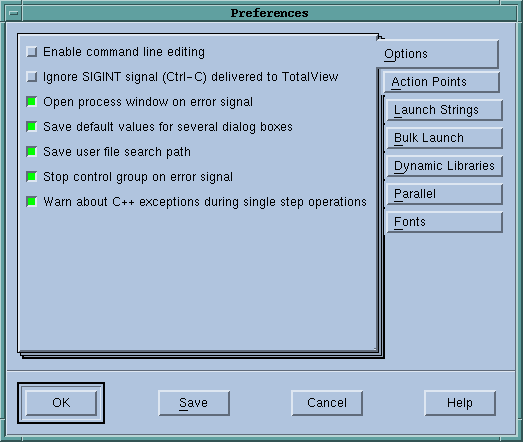Uncheck Open process window on error signal
The image size is (523, 442).
click(32, 102)
